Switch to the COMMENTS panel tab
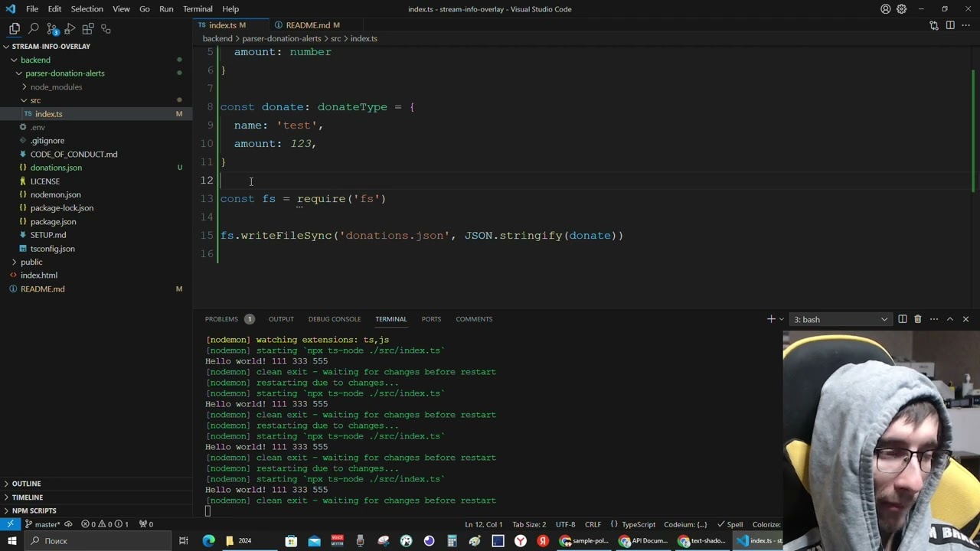This screenshot has height=551, width=980. tap(474, 319)
